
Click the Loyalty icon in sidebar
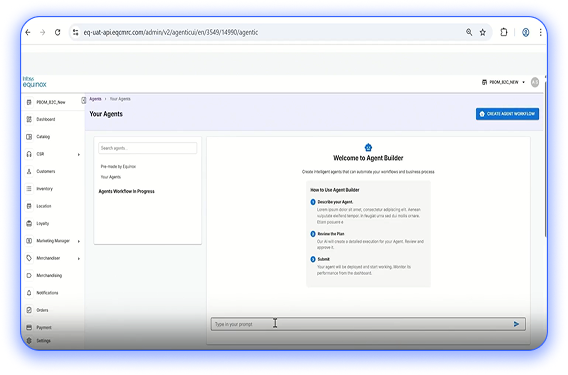[x=29, y=223]
